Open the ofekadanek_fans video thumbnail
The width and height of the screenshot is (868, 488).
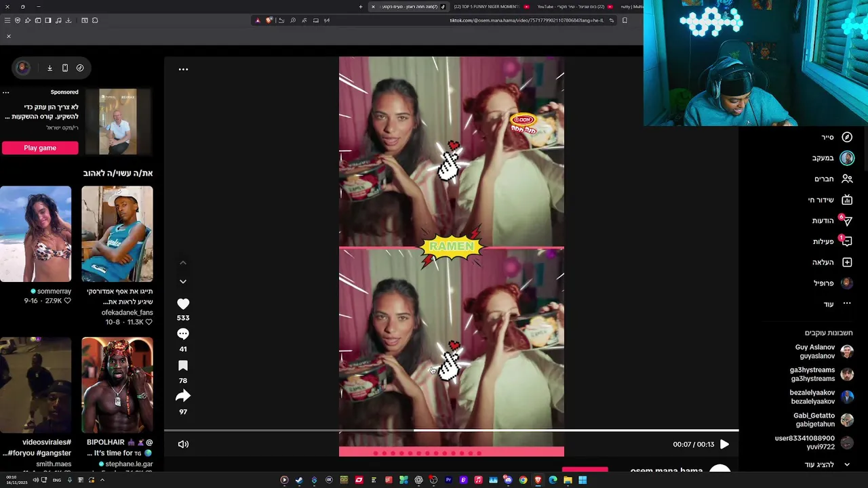117,234
